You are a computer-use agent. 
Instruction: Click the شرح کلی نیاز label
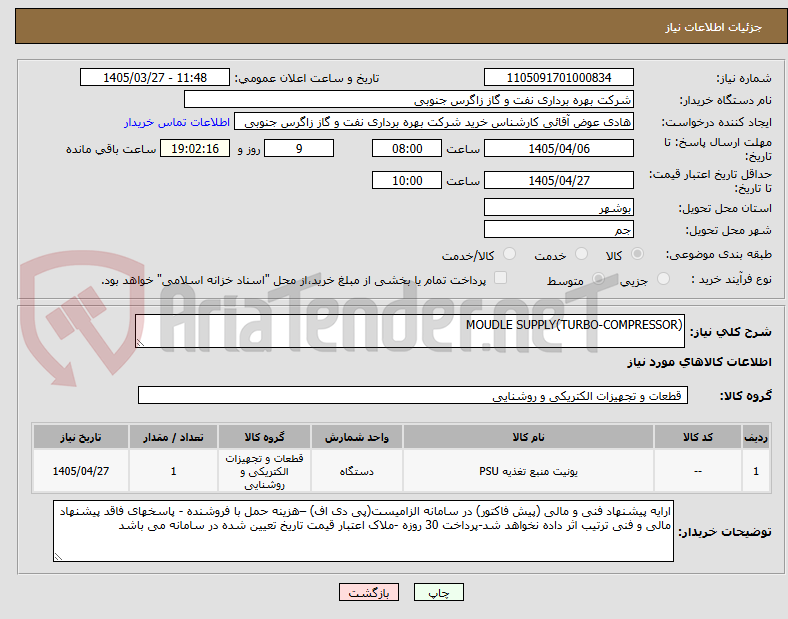coord(730,332)
